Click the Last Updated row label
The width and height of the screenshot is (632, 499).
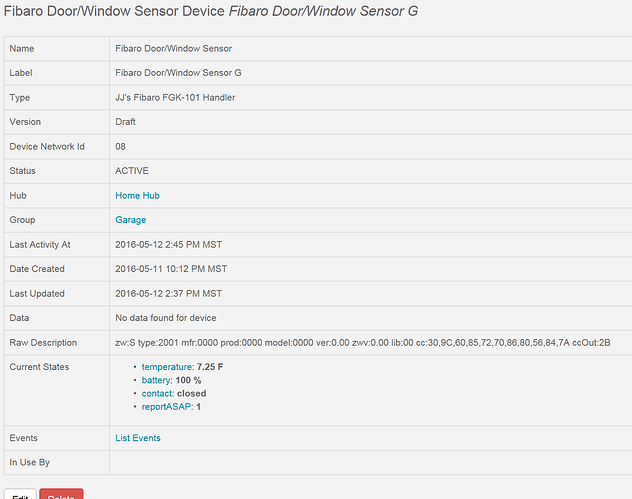pyautogui.click(x=37, y=293)
